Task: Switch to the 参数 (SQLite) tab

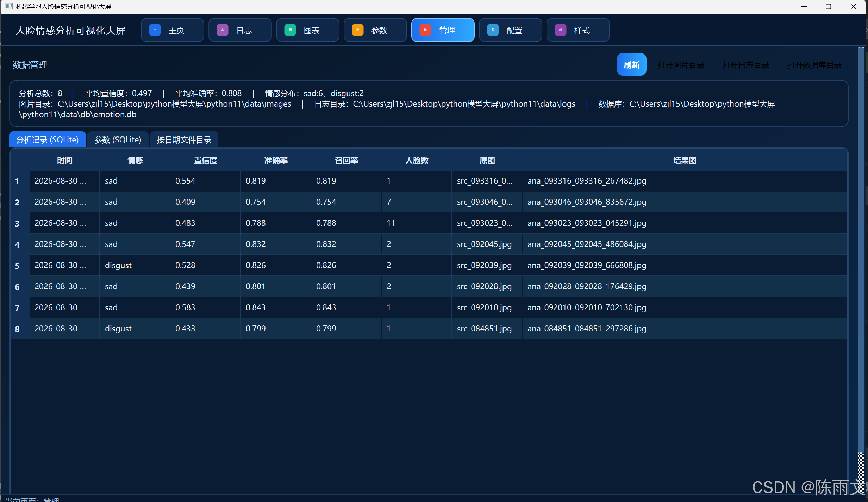Action: click(118, 140)
